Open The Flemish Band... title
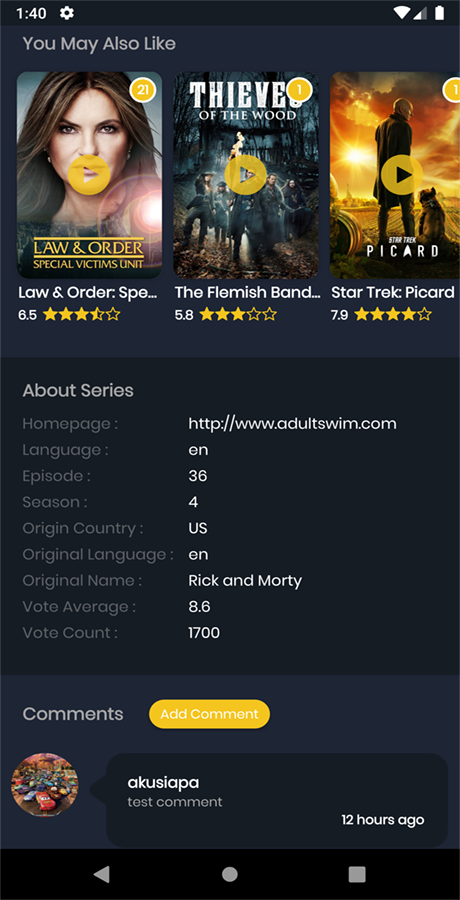The height and width of the screenshot is (900, 460). pyautogui.click(x=248, y=292)
